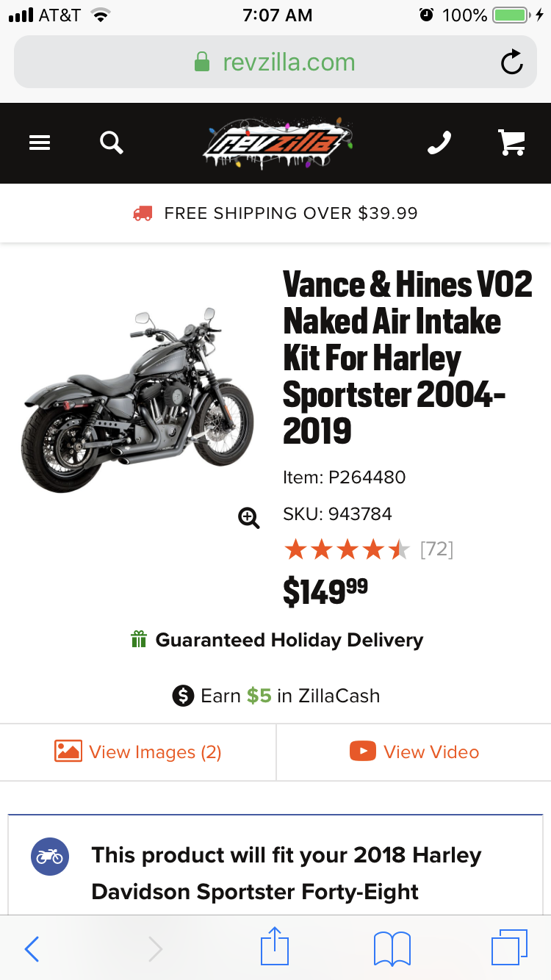
Task: Tap the star rating
Action: coord(347,550)
